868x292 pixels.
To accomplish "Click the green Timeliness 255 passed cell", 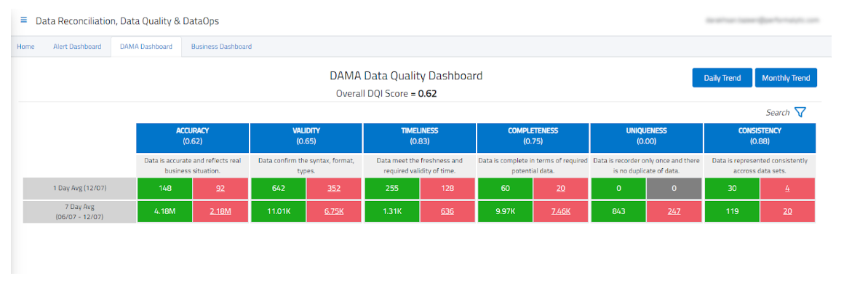I will [391, 189].
